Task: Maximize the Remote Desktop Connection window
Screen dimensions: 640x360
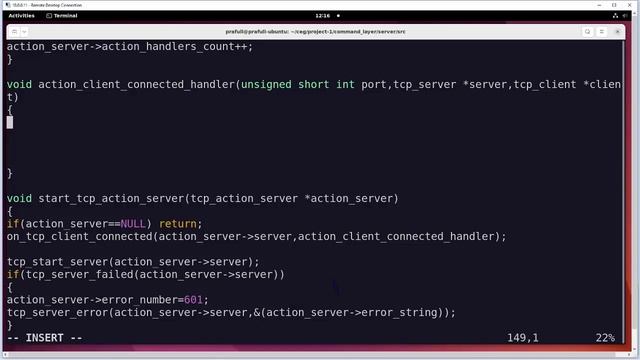Action: pos(614,5)
